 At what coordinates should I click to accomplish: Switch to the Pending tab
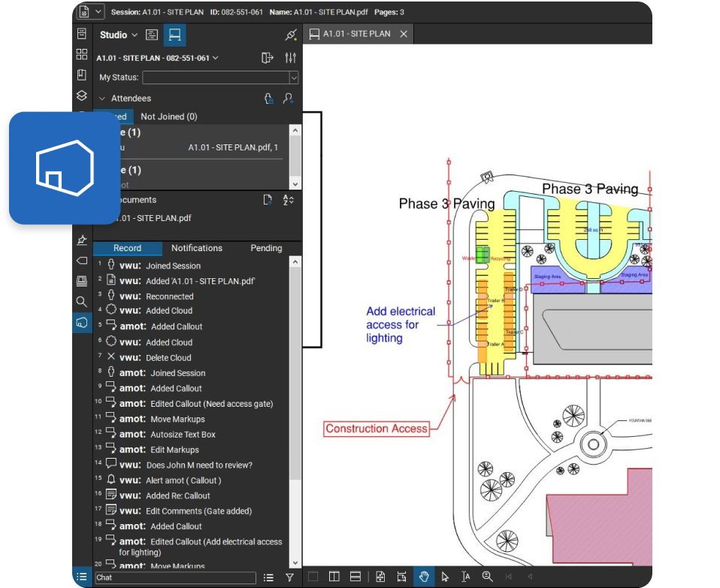coord(266,248)
